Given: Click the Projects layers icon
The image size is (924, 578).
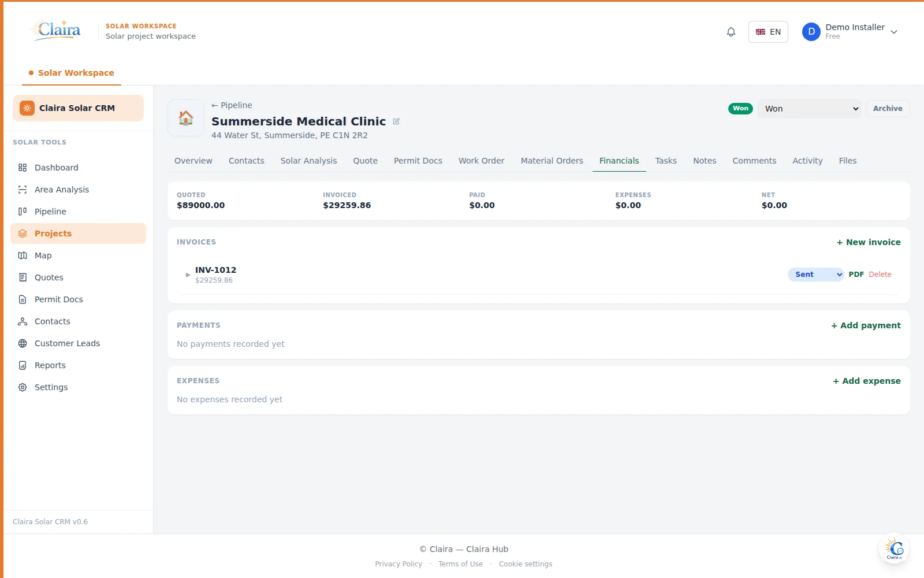Looking at the screenshot, I should coord(23,234).
